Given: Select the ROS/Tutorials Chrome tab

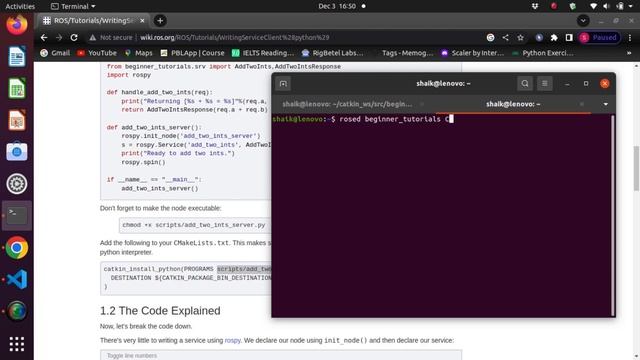Looking at the screenshot, I should [x=94, y=20].
